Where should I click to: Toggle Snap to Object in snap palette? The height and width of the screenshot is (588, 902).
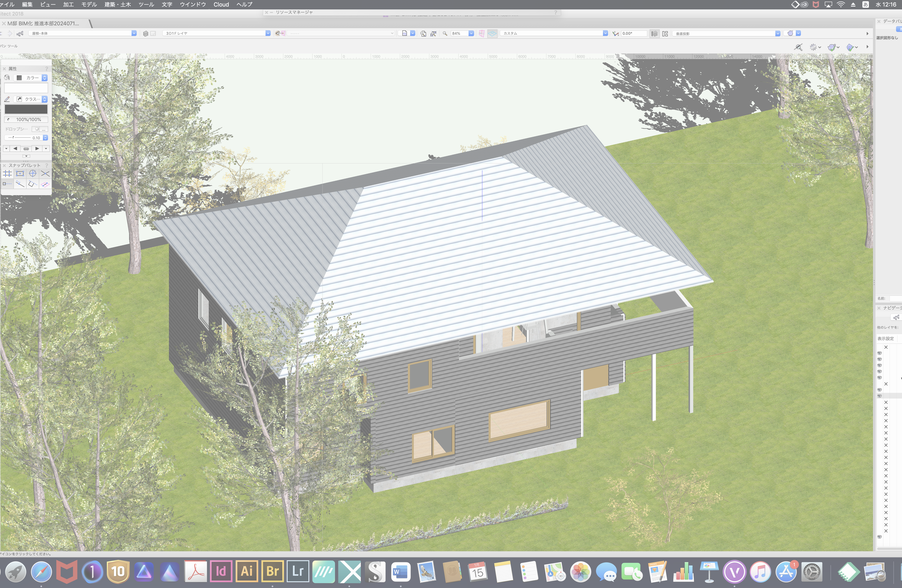[x=20, y=174]
